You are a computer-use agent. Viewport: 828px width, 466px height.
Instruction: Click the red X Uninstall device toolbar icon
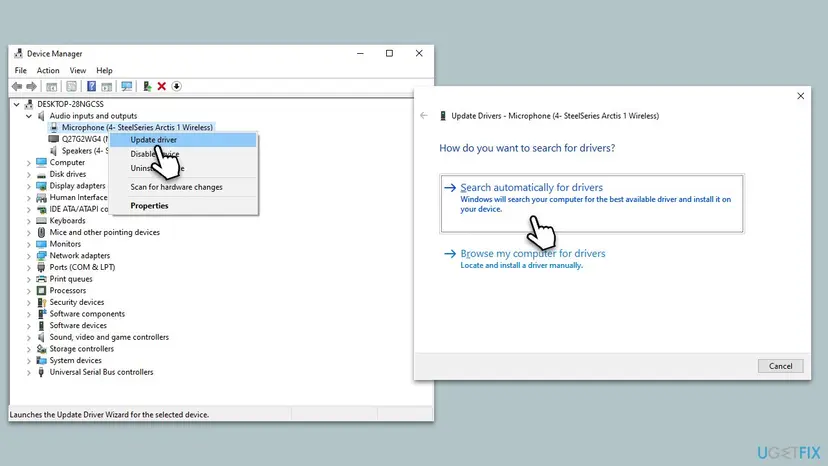(162, 86)
